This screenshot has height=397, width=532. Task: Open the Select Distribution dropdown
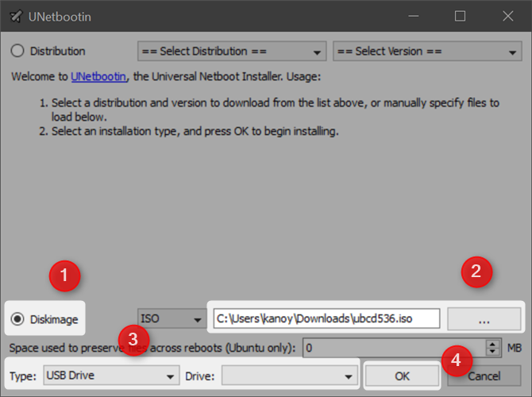coord(232,52)
